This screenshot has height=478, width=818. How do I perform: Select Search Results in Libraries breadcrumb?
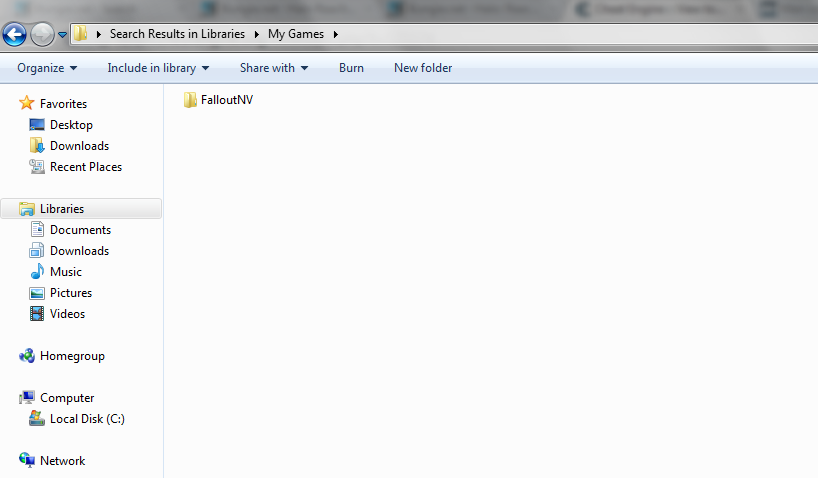point(177,34)
